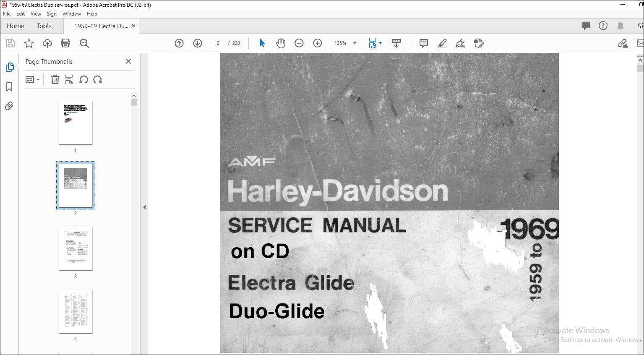This screenshot has height=355, width=644.
Task: Add a sticky note comment
Action: coord(424,43)
